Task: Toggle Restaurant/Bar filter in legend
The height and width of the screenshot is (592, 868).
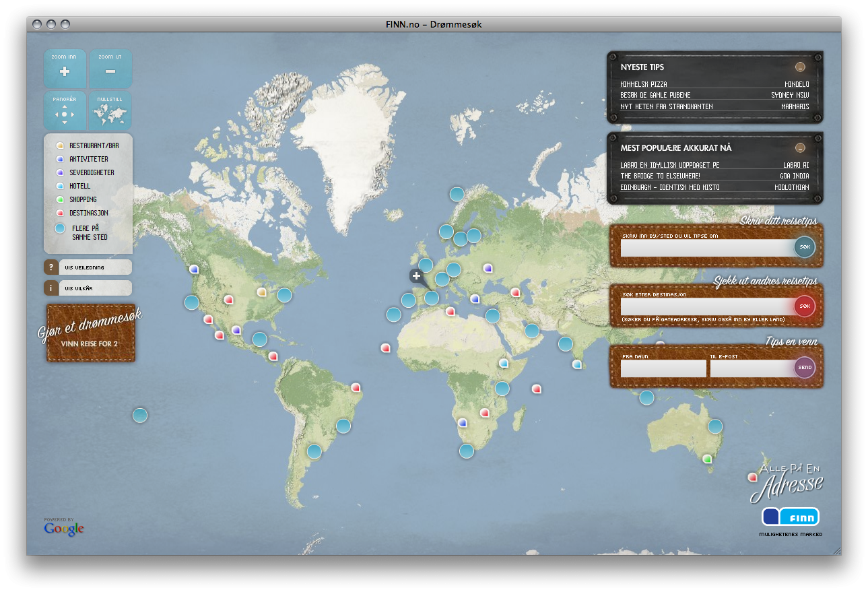Action: point(88,145)
